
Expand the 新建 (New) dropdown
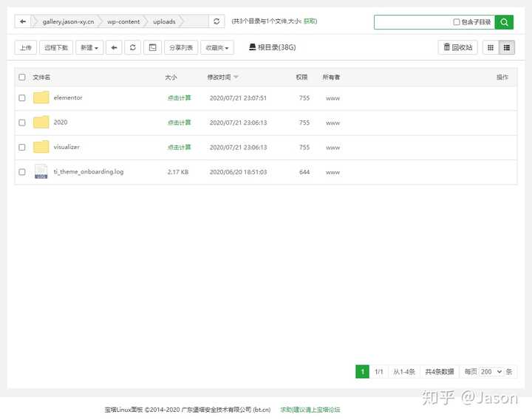coord(89,47)
